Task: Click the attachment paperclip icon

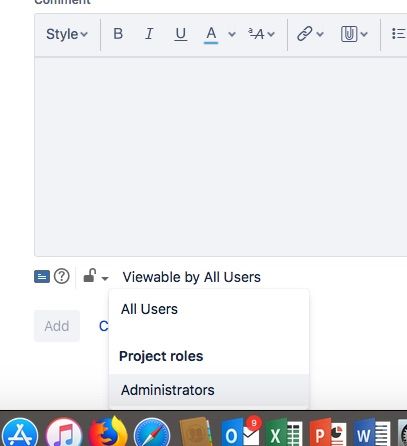Action: click(x=349, y=34)
